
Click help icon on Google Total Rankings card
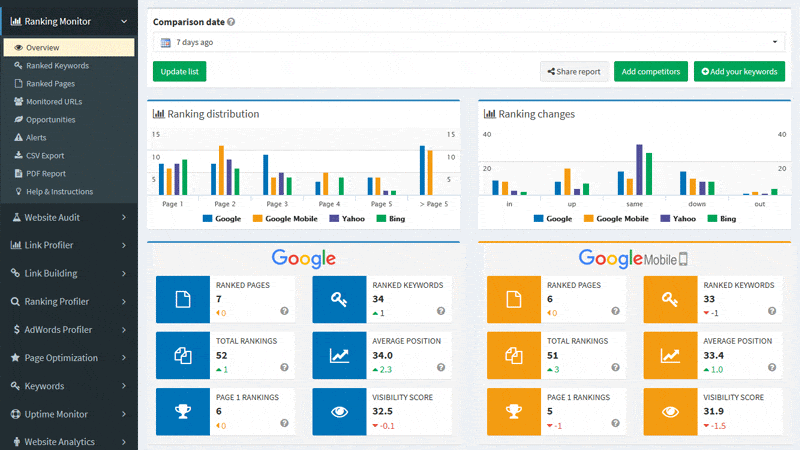pos(284,367)
